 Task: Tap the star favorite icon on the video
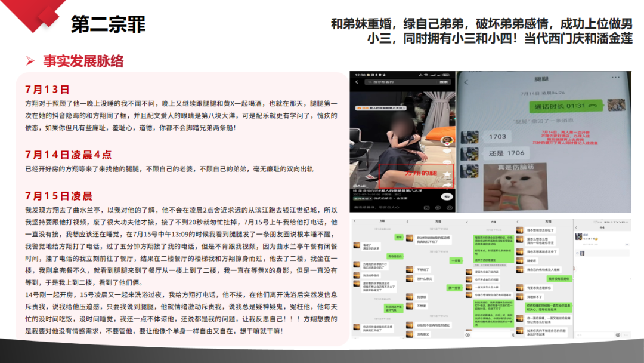point(447,175)
